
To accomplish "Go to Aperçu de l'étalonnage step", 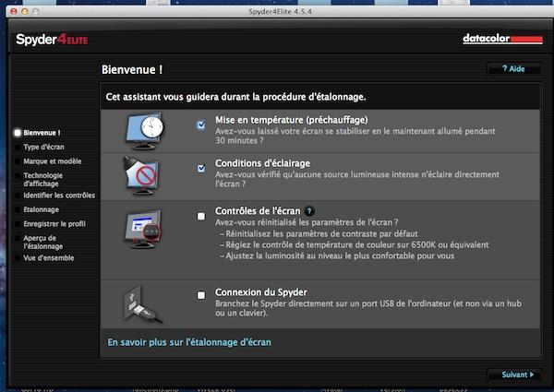I will point(43,242).
